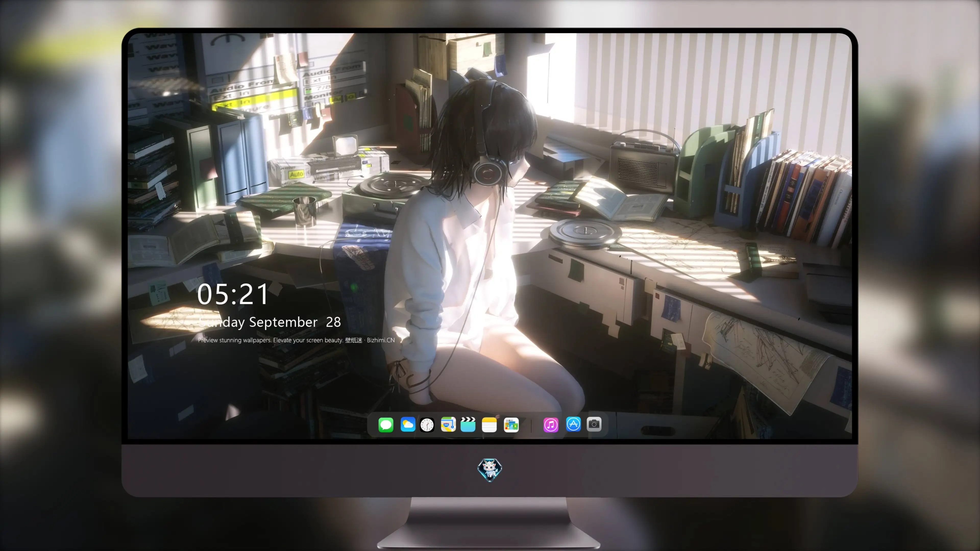Viewport: 980px width, 551px height.
Task: Open the Videos clapperboard app
Action: point(468,424)
